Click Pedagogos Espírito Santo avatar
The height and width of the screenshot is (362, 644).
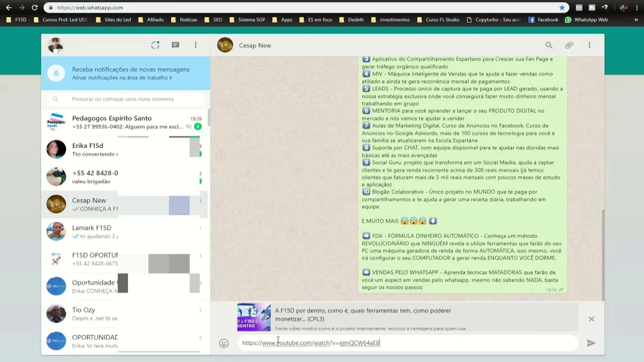pos(56,122)
